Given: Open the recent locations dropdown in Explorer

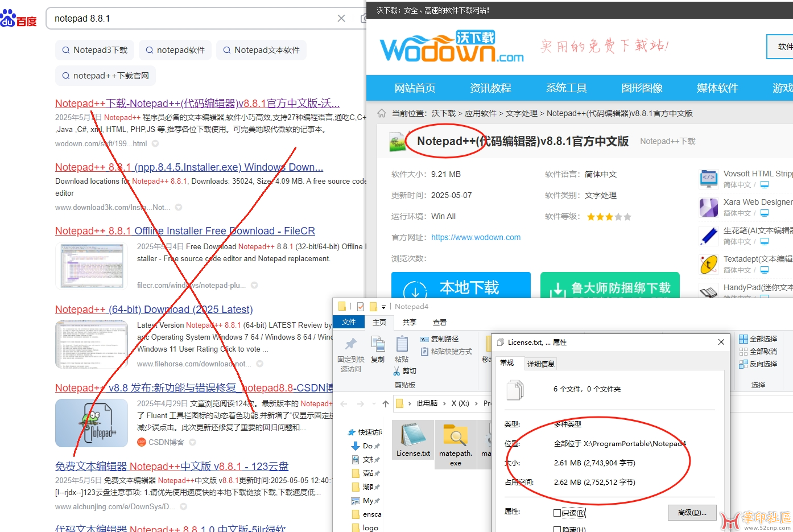Looking at the screenshot, I should click(374, 403).
